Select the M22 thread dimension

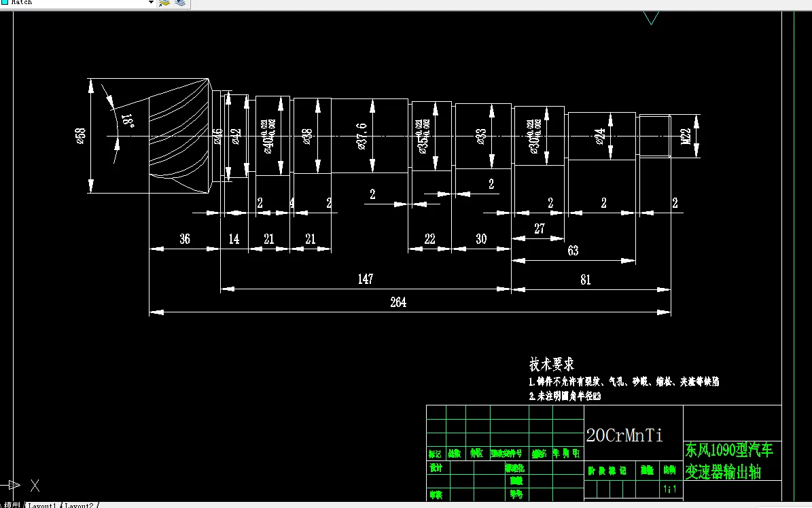tap(686, 137)
